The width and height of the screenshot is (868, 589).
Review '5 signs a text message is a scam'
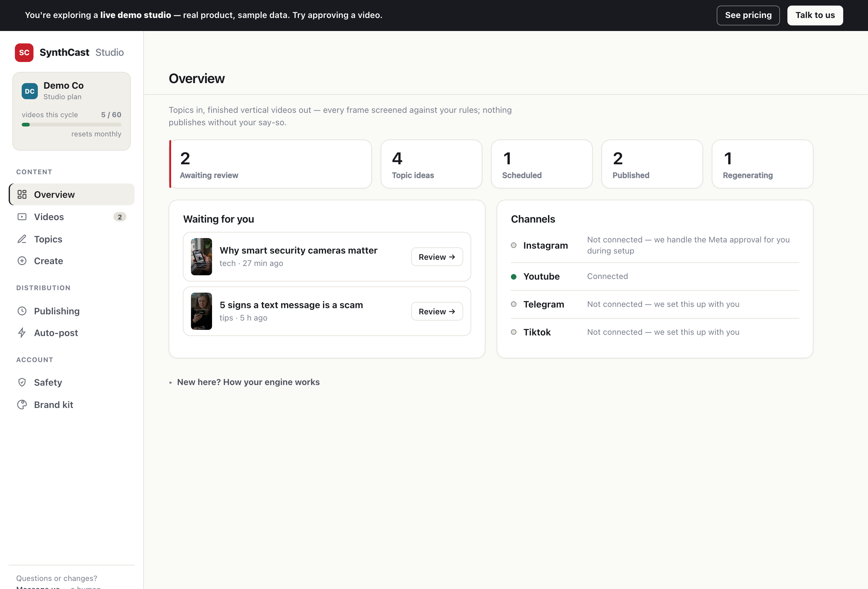436,312
